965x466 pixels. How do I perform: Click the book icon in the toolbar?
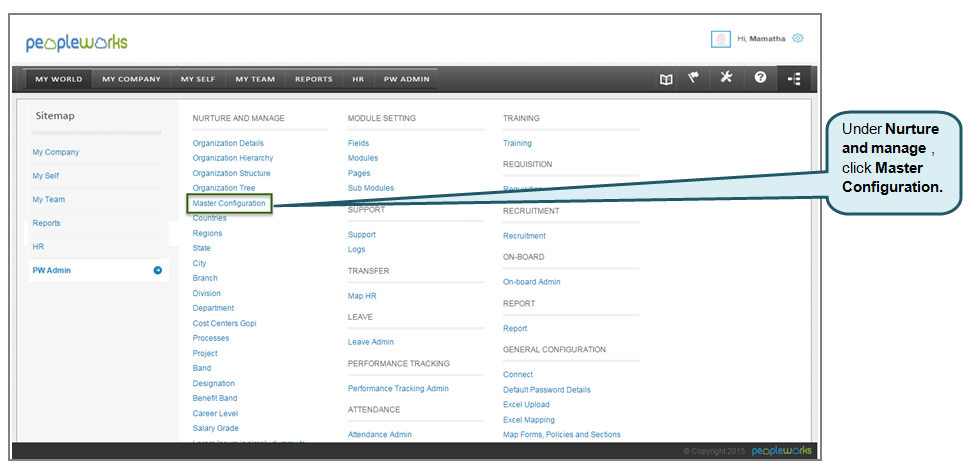(x=666, y=79)
